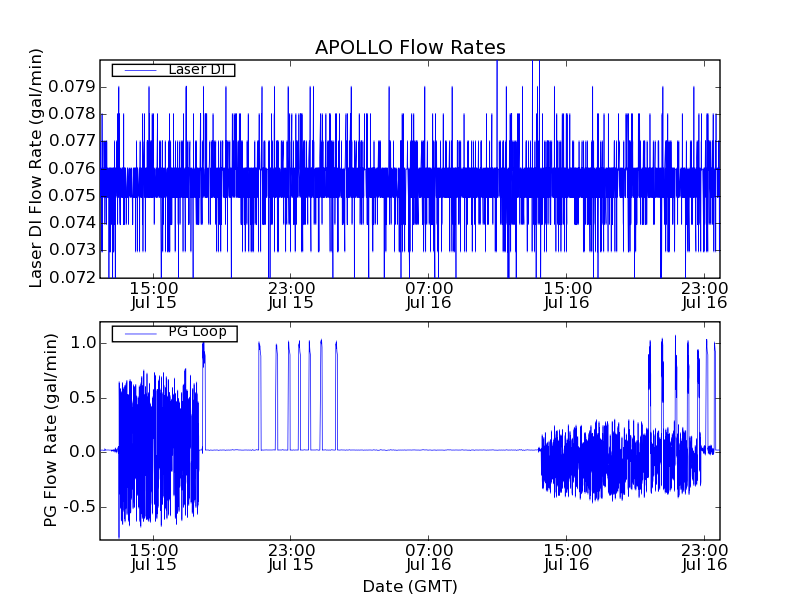Click the Laser DI legend entry
The image size is (800, 600).
(173, 70)
